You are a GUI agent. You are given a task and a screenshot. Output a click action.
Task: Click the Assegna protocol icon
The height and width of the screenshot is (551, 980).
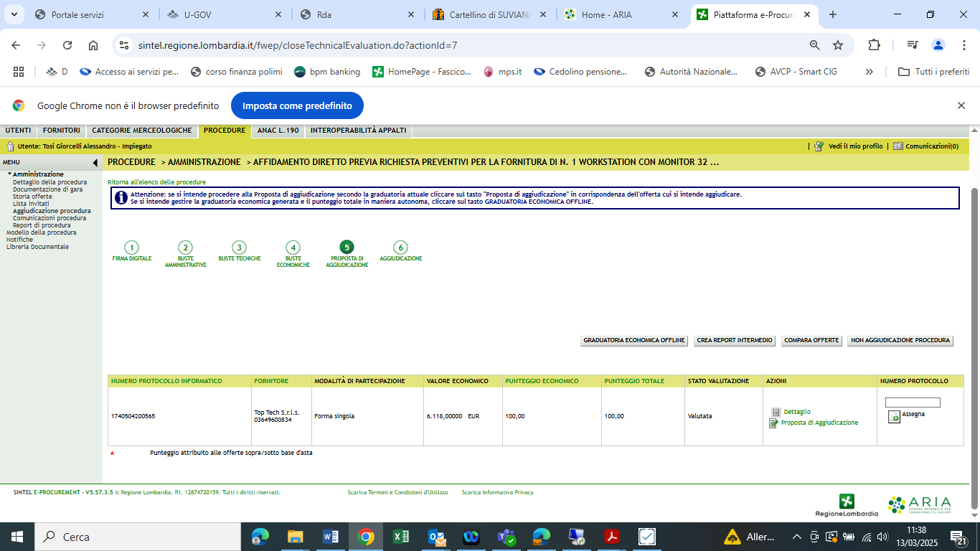click(894, 417)
